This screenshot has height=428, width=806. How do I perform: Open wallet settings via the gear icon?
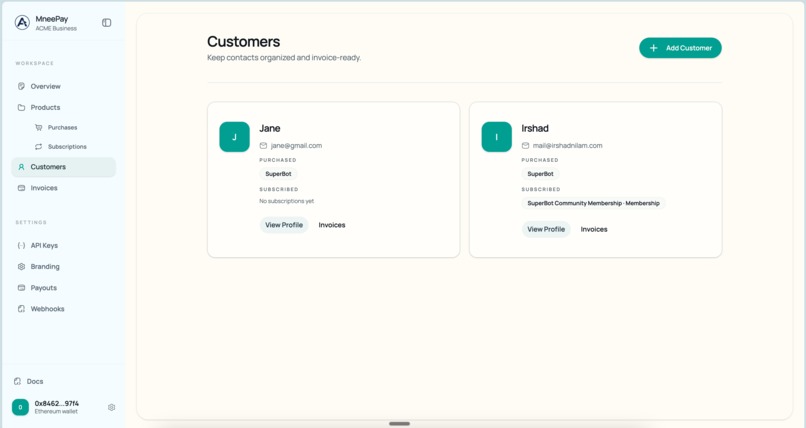[x=112, y=407]
